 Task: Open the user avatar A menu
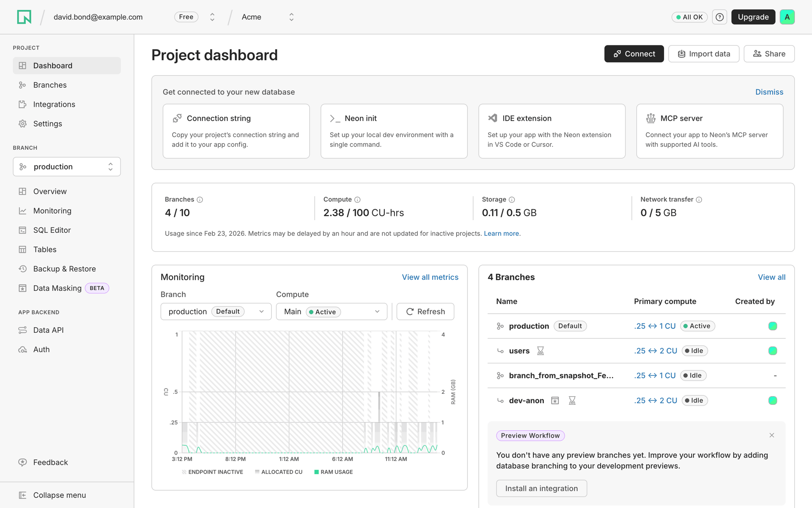coord(787,17)
